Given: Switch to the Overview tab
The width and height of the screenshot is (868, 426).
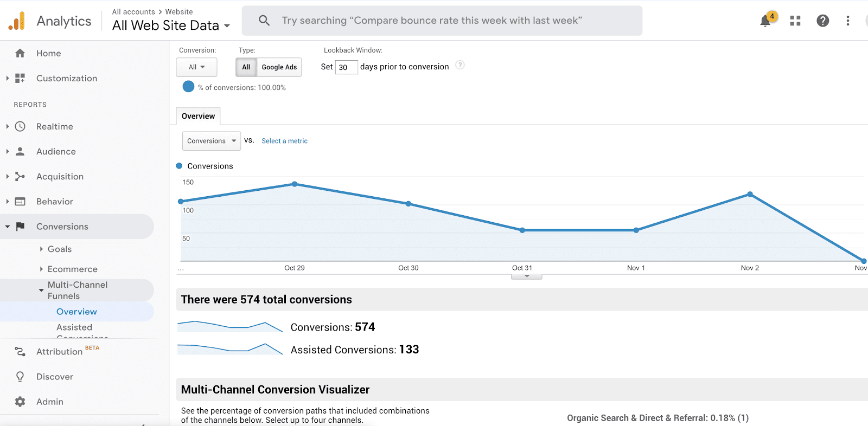Looking at the screenshot, I should pyautogui.click(x=198, y=116).
